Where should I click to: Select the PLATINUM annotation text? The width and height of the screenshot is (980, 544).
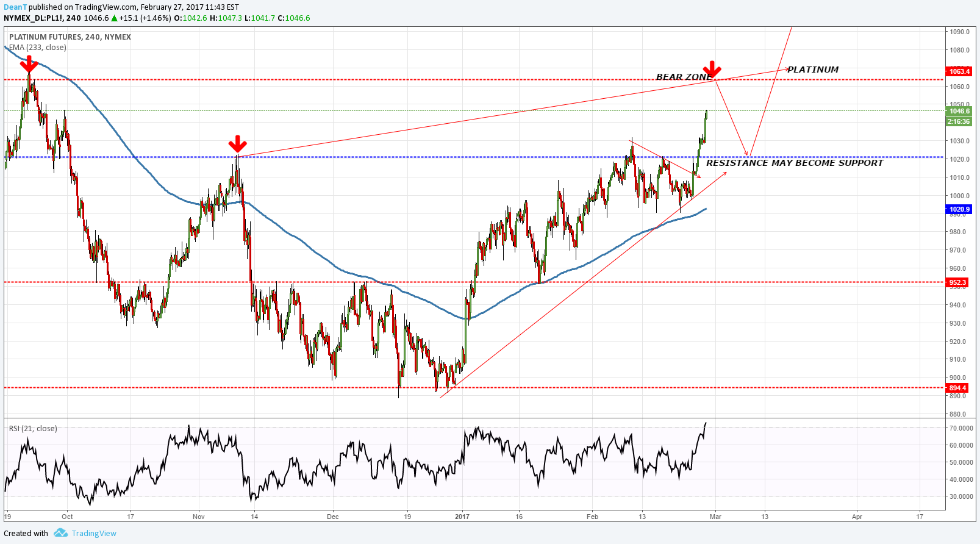(813, 70)
